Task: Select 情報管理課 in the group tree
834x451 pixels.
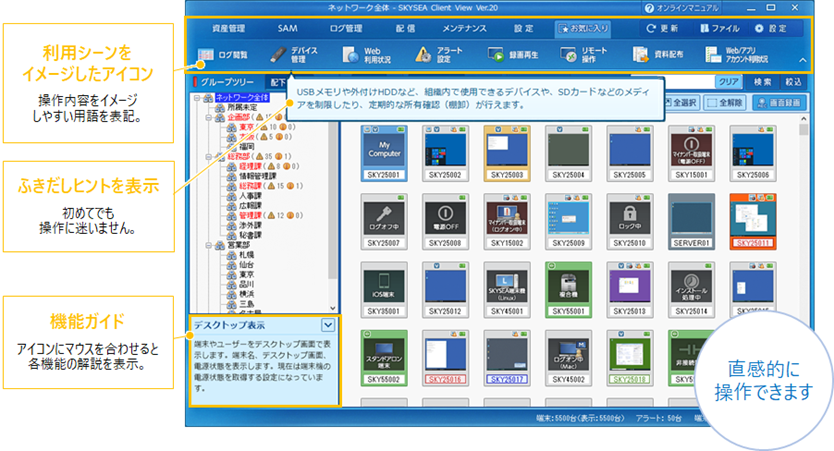Action: (x=258, y=176)
